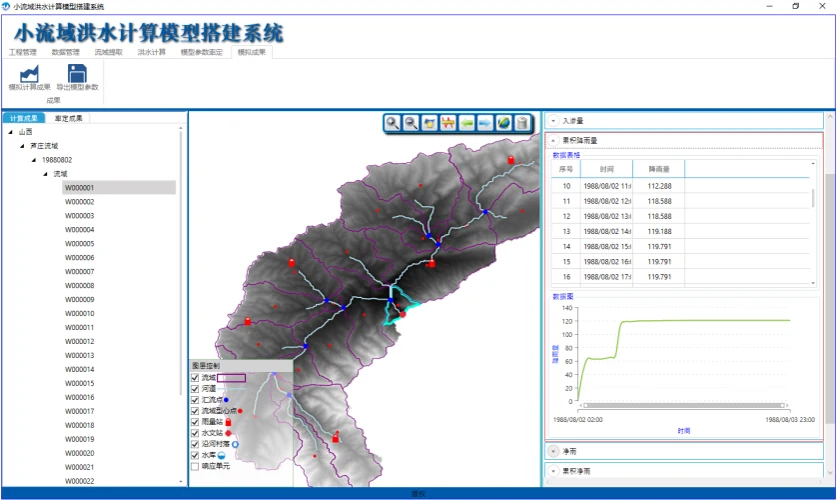Open the 洪水计算 ribbon tab
This screenshot has height=500, width=837.
(x=152, y=52)
